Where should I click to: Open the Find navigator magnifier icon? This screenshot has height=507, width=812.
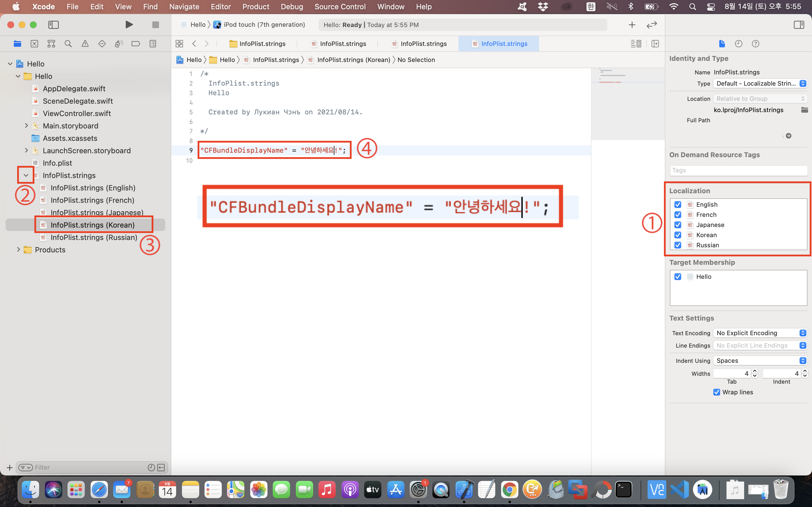pyautogui.click(x=68, y=44)
